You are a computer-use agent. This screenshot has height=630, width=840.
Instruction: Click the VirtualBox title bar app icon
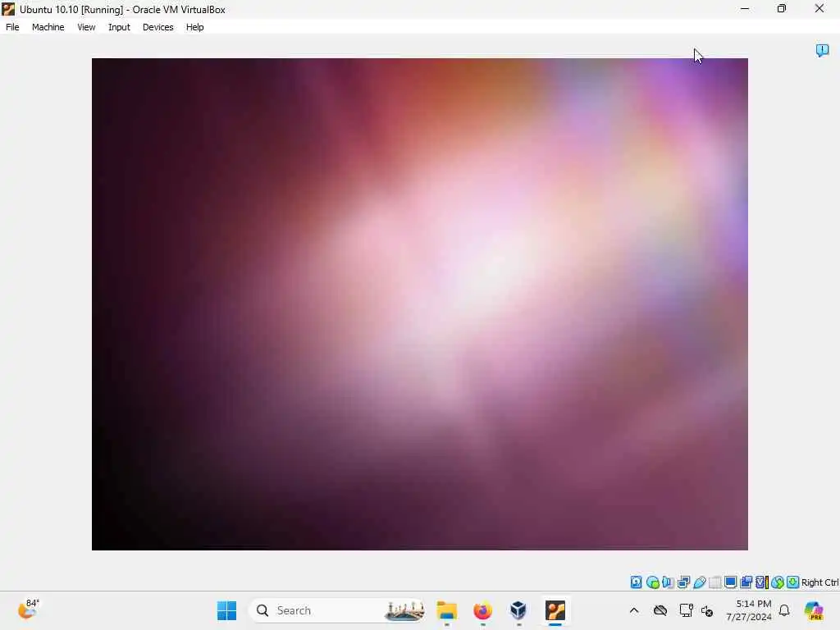pos(8,9)
